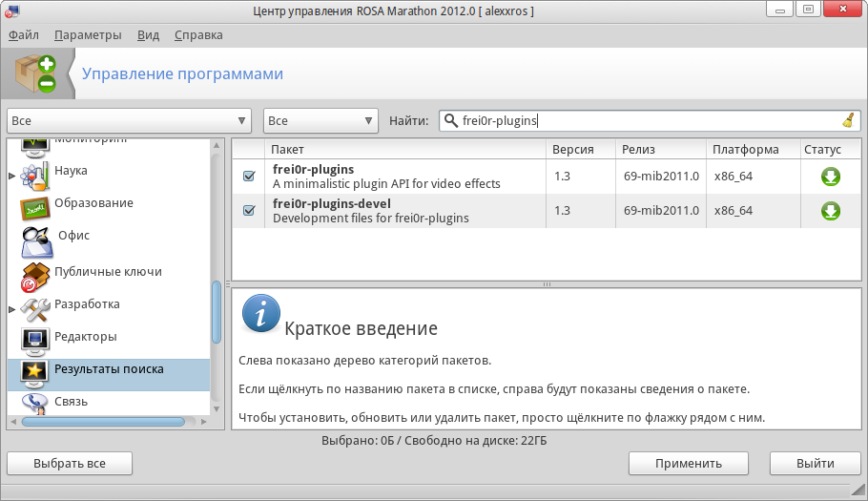Click release 69-mib2011.0 in frei0r-plugins row
This screenshot has height=501, width=868.
point(661,176)
